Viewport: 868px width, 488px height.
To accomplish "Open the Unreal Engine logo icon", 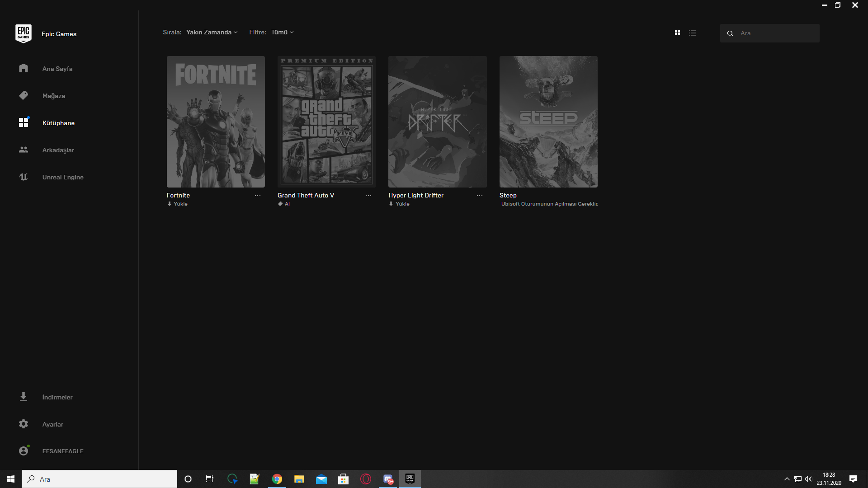I will pyautogui.click(x=24, y=177).
